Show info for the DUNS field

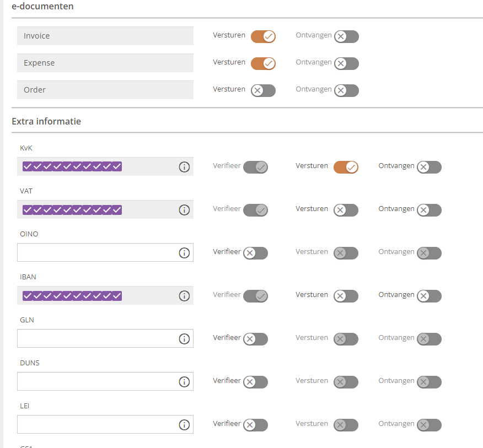184,382
